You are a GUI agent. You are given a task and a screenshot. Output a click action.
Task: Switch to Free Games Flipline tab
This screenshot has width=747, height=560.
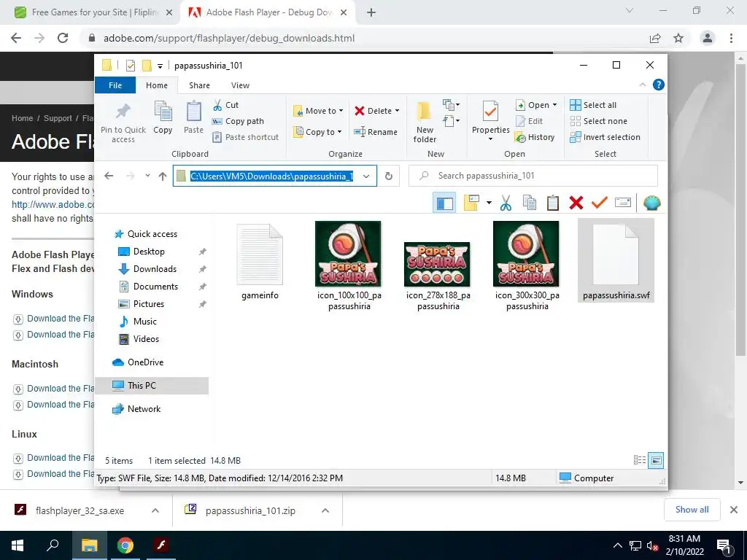tap(93, 13)
